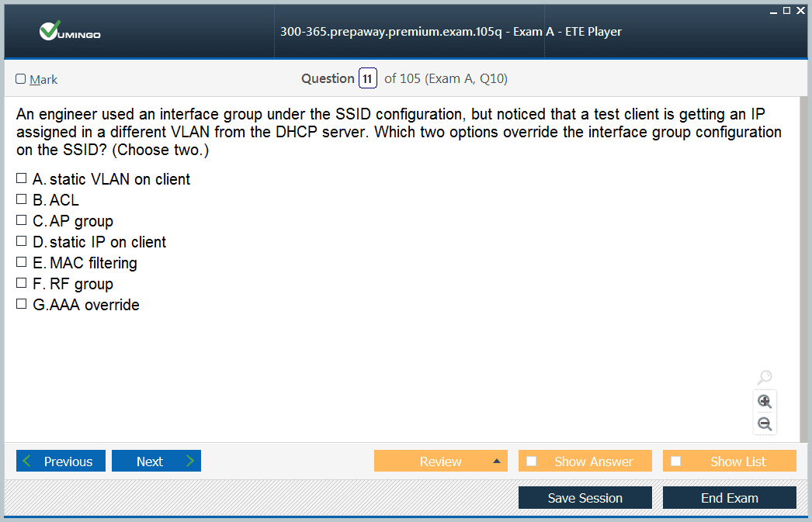Click the reset zoom magnifier icon
Screen dimensions: 812x522
coord(765,377)
